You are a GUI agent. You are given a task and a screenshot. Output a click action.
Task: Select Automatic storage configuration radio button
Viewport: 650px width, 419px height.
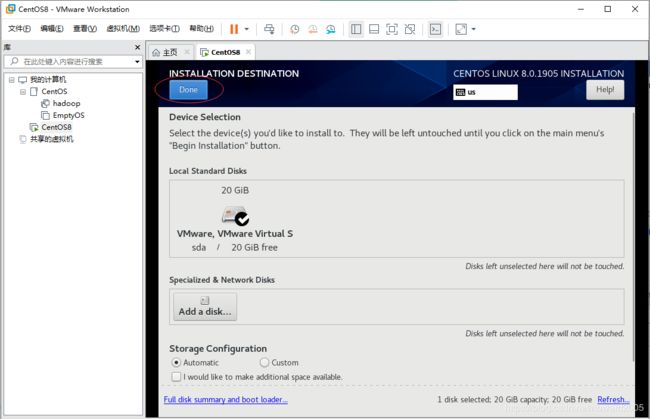176,363
